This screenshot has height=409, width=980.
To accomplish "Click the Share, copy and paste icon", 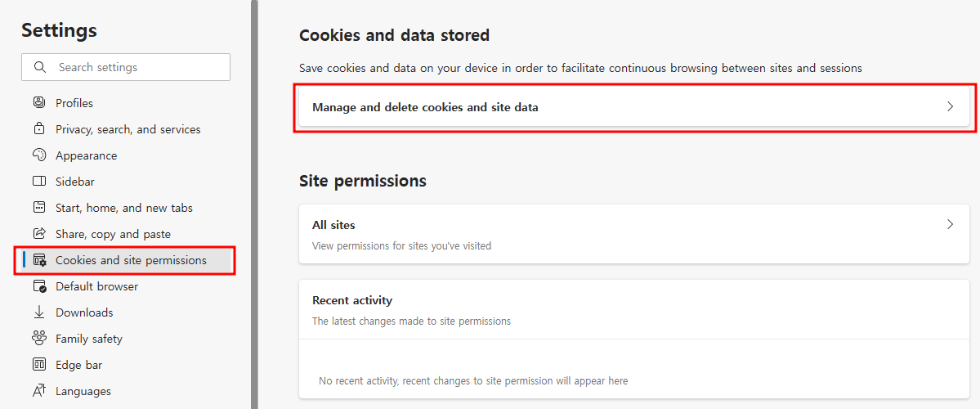I will pos(39,234).
